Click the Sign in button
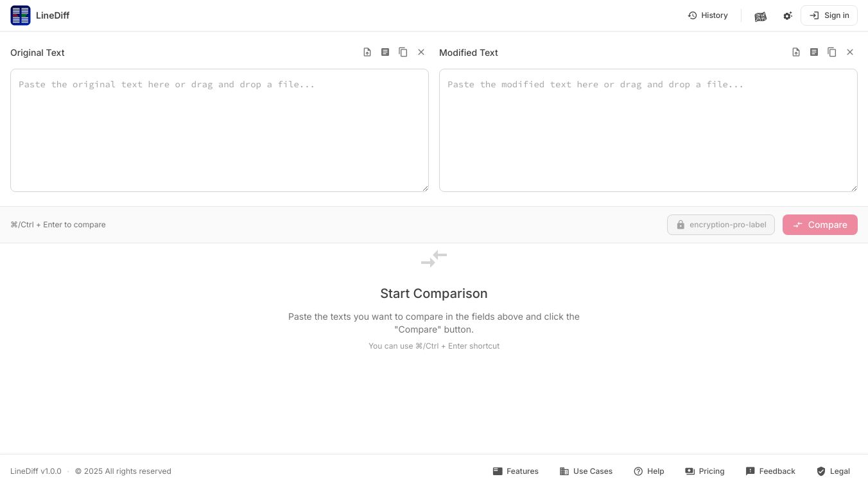 tap(829, 15)
